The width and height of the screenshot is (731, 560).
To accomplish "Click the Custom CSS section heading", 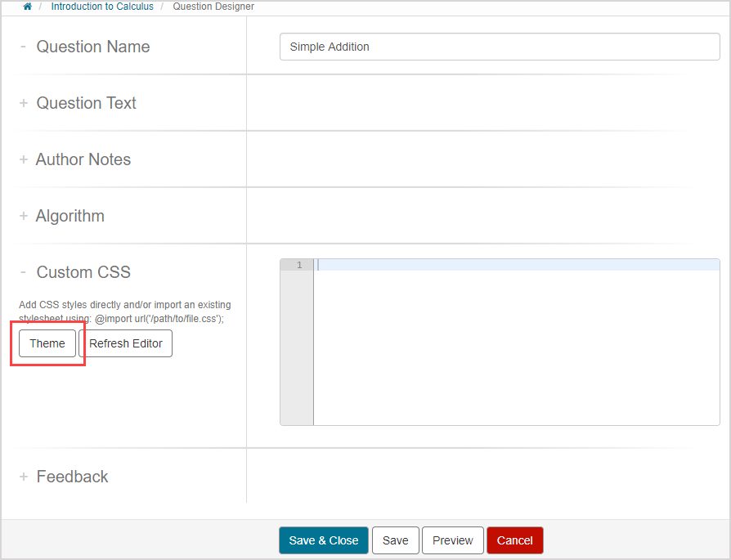I will coord(83,272).
